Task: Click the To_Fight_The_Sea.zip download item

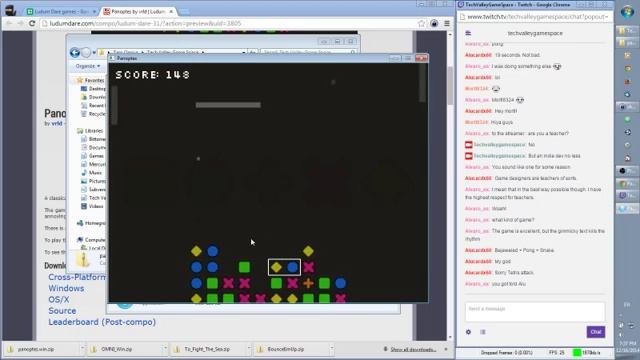Action: coord(207,349)
